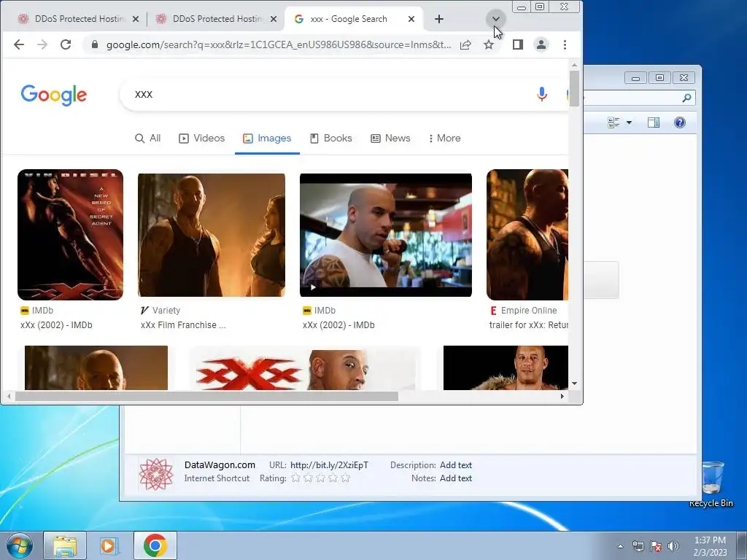Click 'trailer for xXx: Retur' caption
This screenshot has width=747, height=560.
529,325
